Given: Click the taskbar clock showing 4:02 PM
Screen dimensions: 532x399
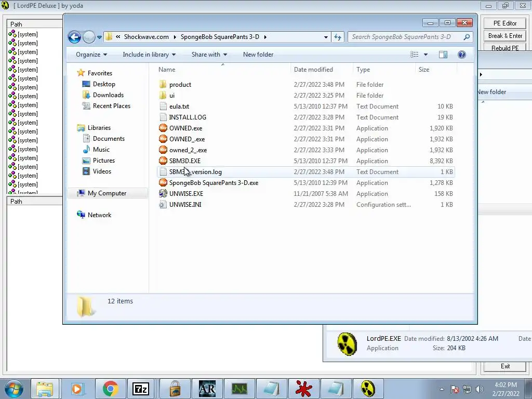Looking at the screenshot, I should [506, 389].
